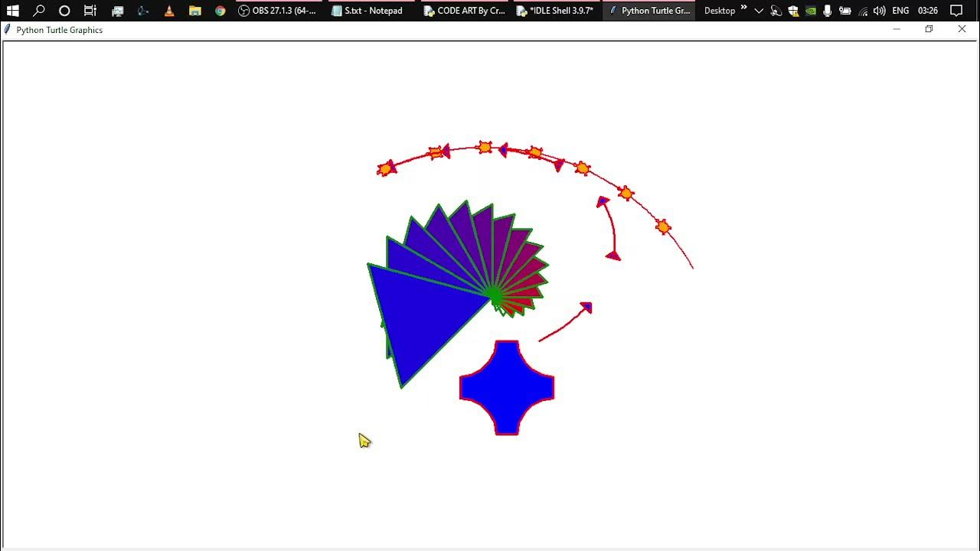The width and height of the screenshot is (980, 551).
Task: Open the tray icon right of the hidden-icons chevron
Action: tap(776, 11)
